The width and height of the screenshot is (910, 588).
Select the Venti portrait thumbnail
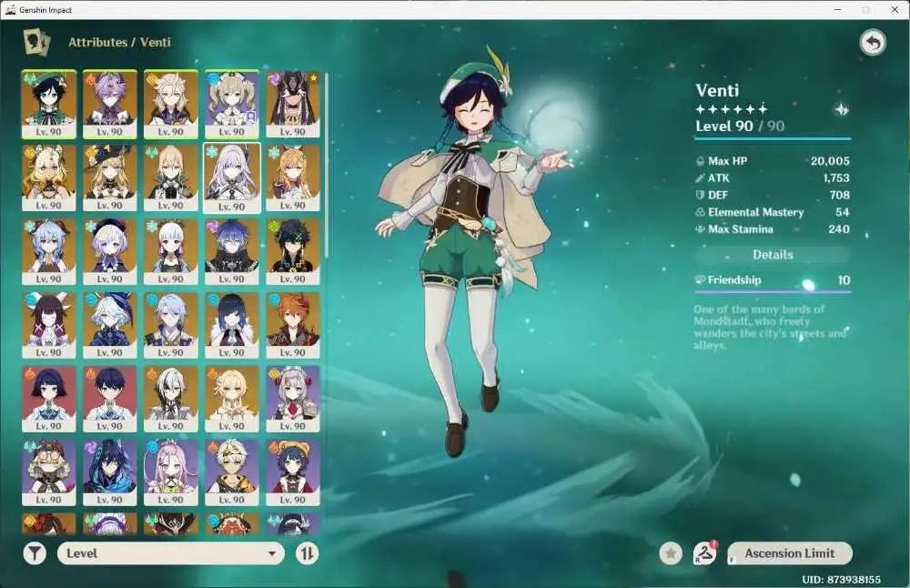pyautogui.click(x=49, y=104)
